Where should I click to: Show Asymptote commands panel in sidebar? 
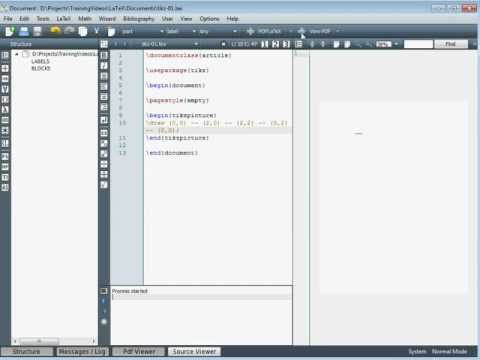pos(5,187)
